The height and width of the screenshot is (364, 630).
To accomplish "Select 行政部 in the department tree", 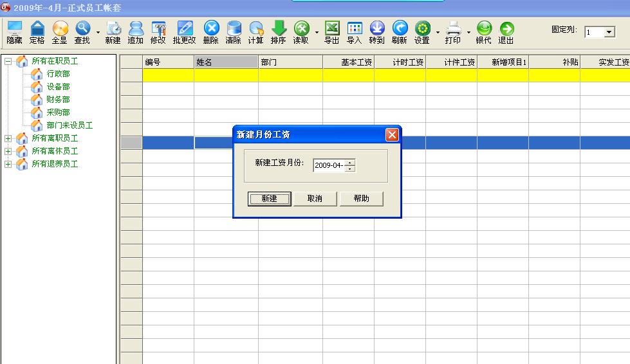I will pos(58,74).
